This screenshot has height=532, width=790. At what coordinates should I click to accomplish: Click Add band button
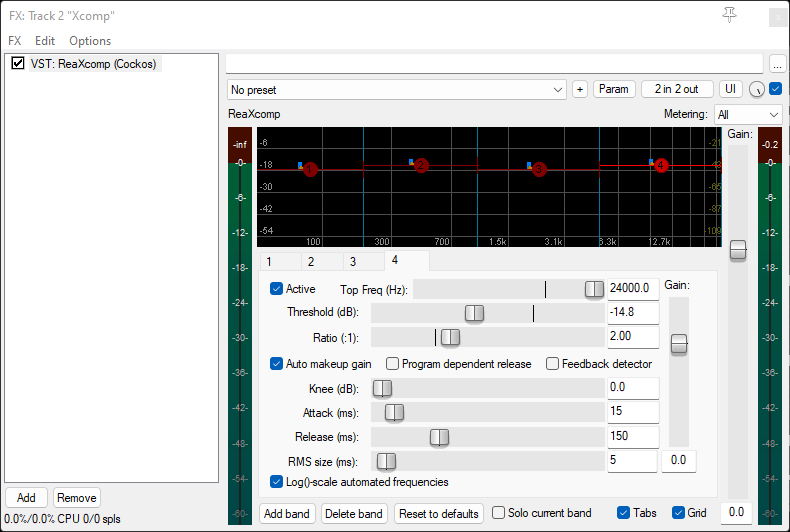tap(287, 514)
